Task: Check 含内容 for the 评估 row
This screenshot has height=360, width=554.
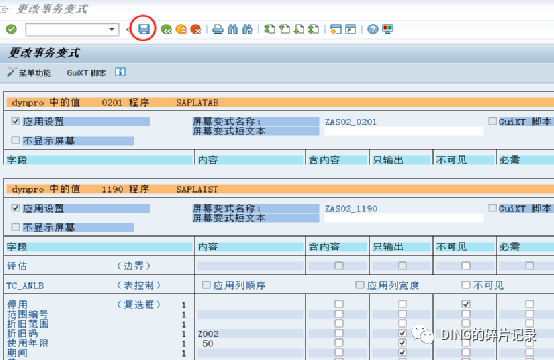Action: [339, 265]
